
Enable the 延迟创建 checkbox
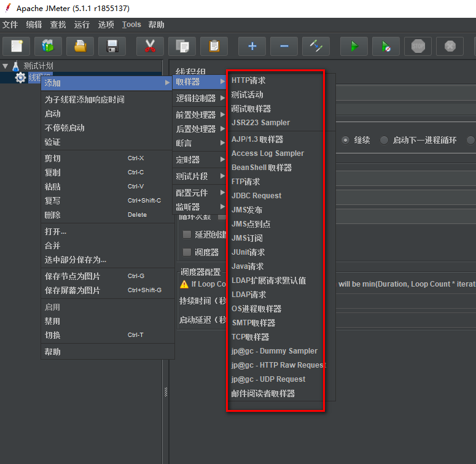[187, 234]
